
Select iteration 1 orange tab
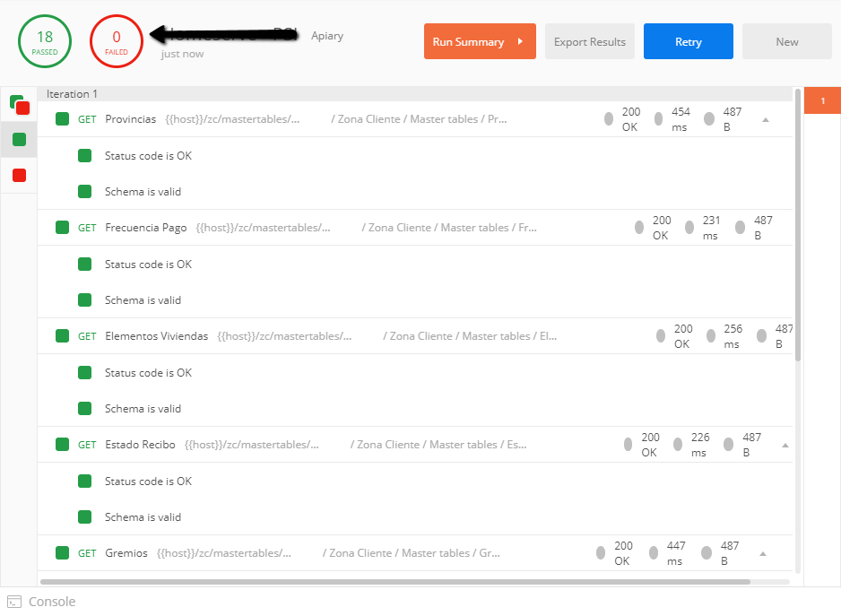822,101
